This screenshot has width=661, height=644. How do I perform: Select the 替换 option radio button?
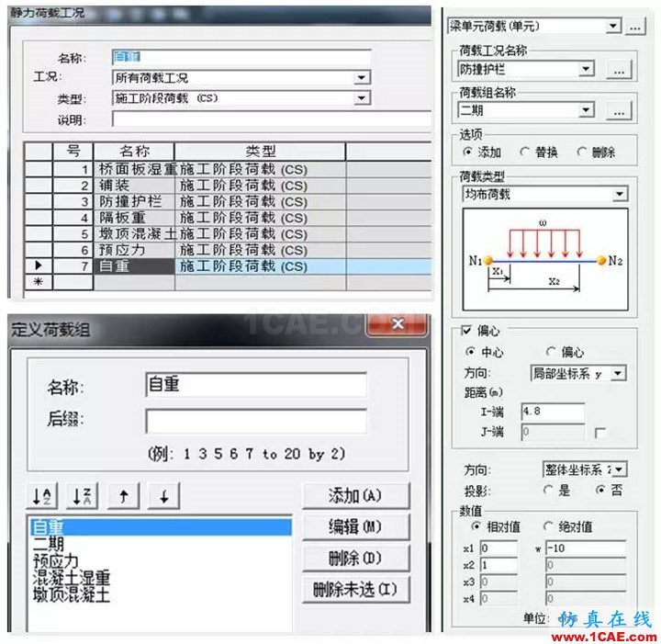tap(524, 152)
